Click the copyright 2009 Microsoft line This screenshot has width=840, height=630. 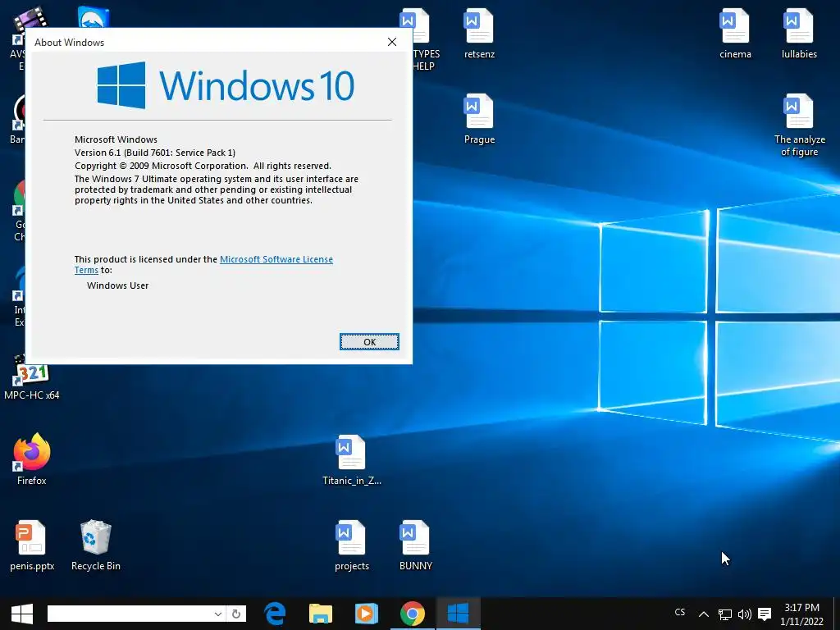(x=203, y=166)
